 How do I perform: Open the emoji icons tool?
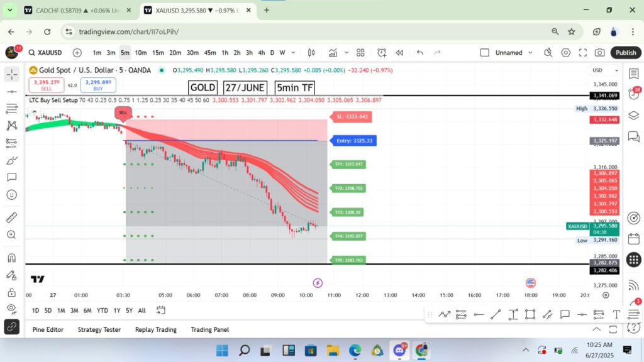[x=12, y=195]
